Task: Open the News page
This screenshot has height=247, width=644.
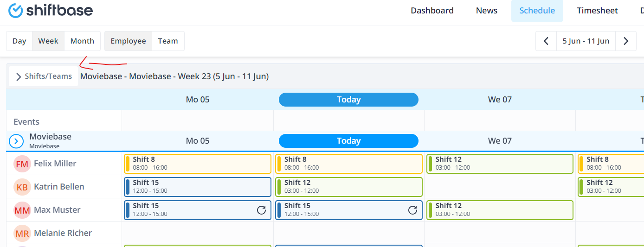Action: tap(486, 11)
